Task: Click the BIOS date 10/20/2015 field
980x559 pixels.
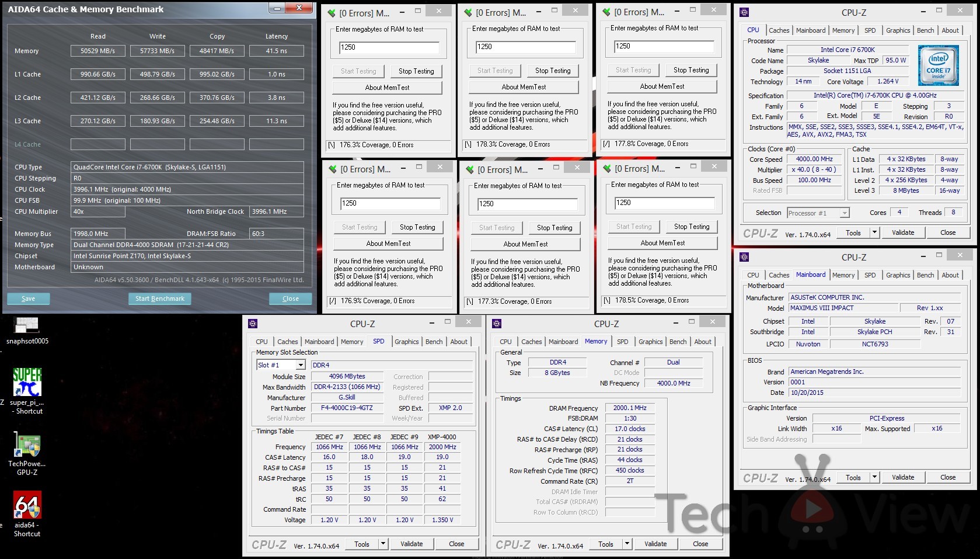Action: [874, 393]
